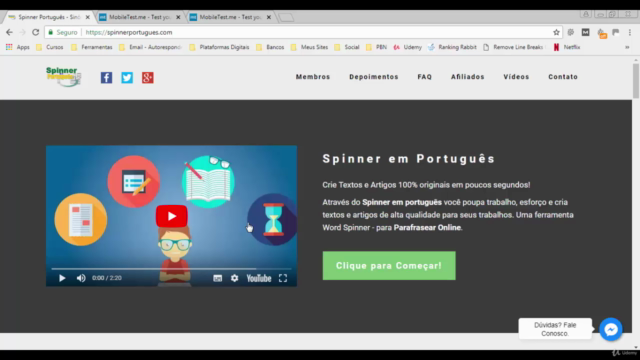Open the Membros menu item
Image resolution: width=640 pixels, height=360 pixels.
(x=313, y=77)
